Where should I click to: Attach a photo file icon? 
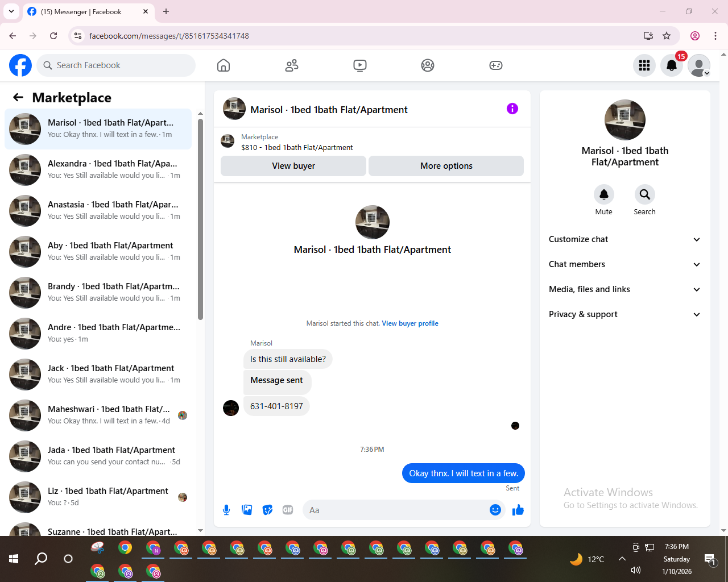[247, 510]
